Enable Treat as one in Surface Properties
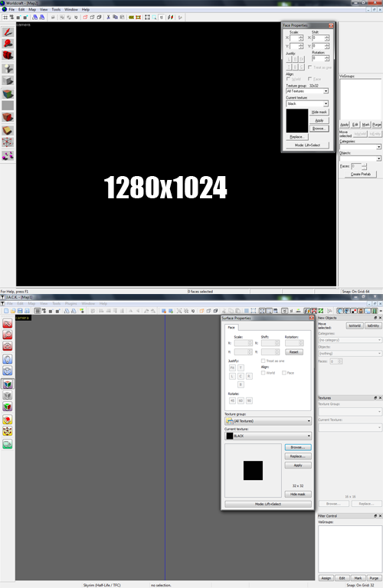This screenshot has height=588, width=383. tap(263, 361)
